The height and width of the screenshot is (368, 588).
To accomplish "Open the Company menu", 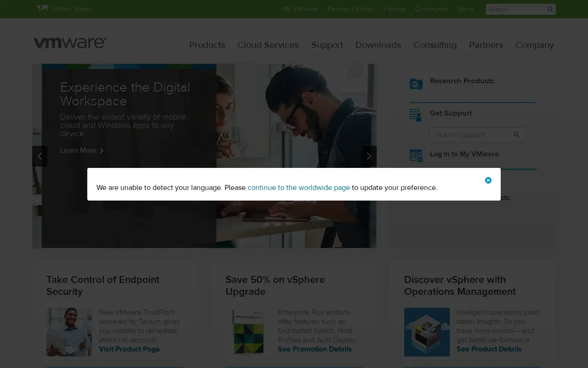I will tap(535, 45).
